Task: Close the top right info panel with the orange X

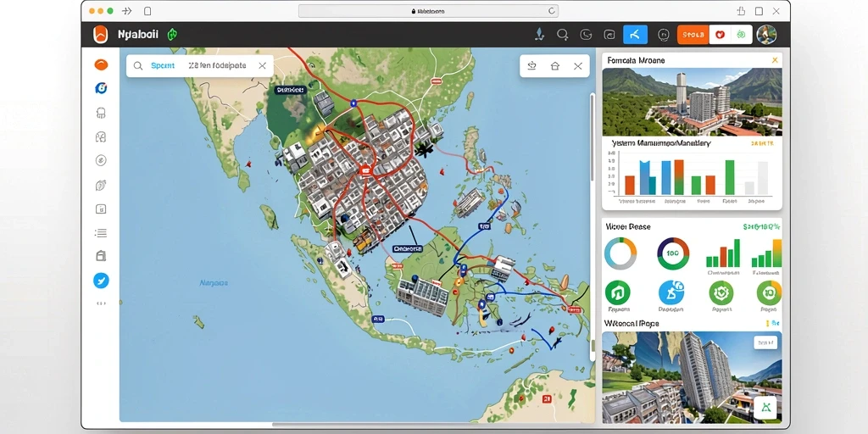Action: point(775,60)
